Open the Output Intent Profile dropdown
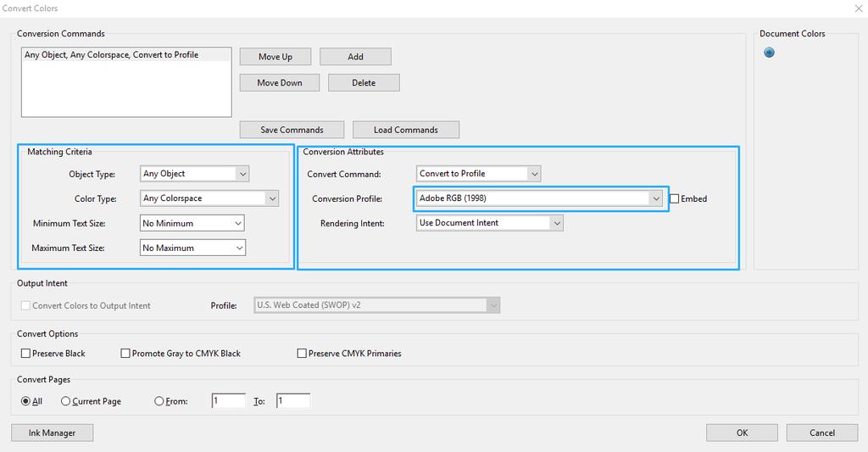Viewport: 868px width, 452px height. 377,305
